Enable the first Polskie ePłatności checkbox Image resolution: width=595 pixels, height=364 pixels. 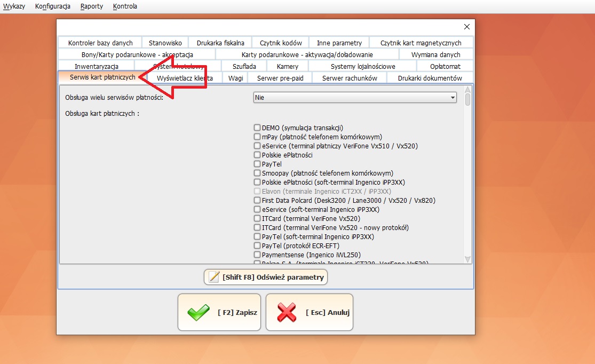[x=257, y=155]
